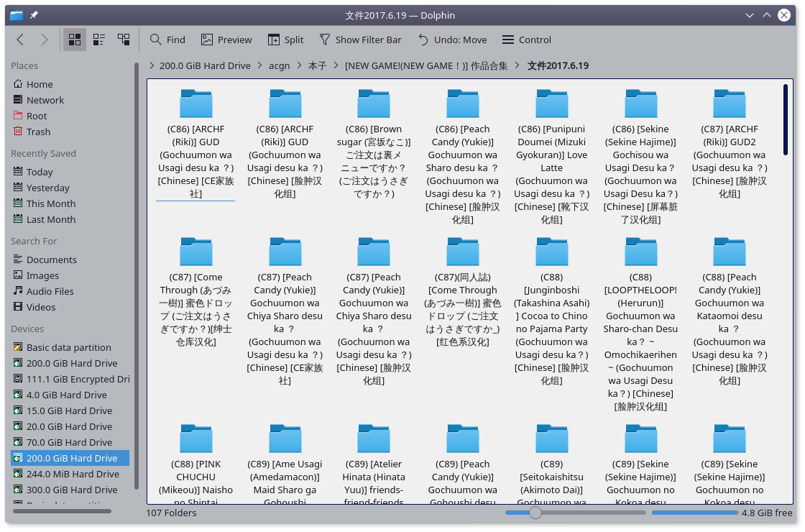The height and width of the screenshot is (532, 805).
Task: Expand the breadcrumb arrow before 200.0 GiB Hard Drive
Action: pyautogui.click(x=152, y=65)
